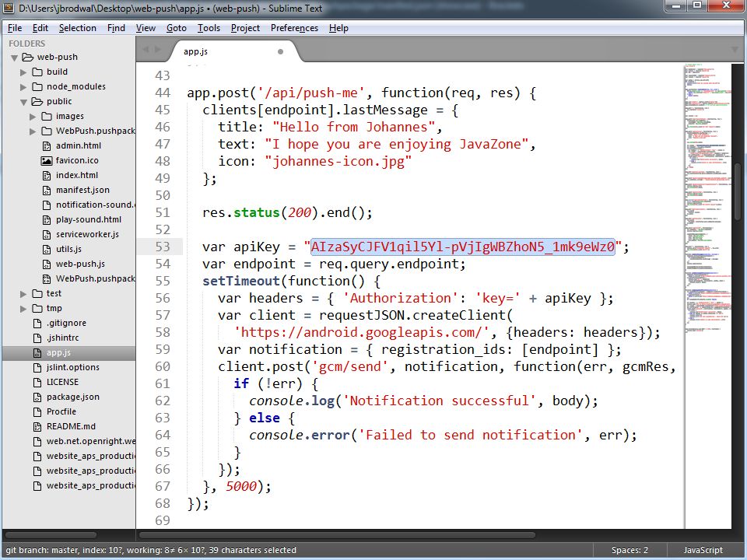The image size is (747, 560).
Task: Click the unsaved-changes dot on app.js tab
Action: coord(281,51)
